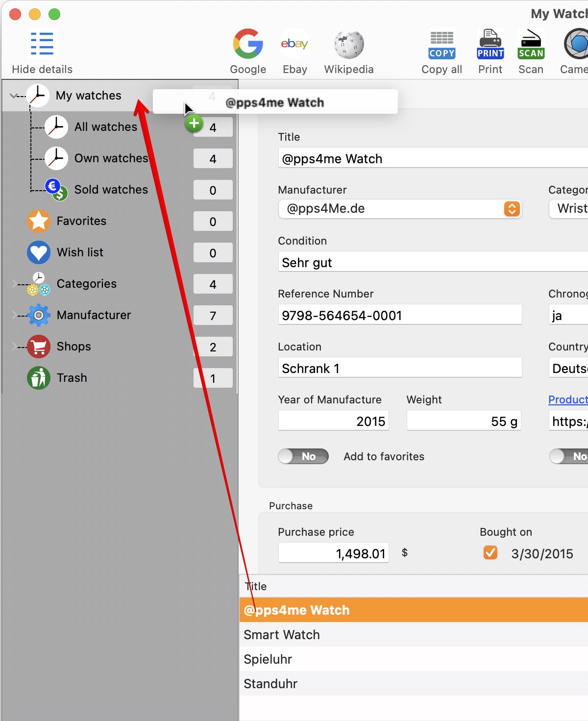The width and height of the screenshot is (588, 721).
Task: Expand the Manufacturer tree node
Action: 14,315
